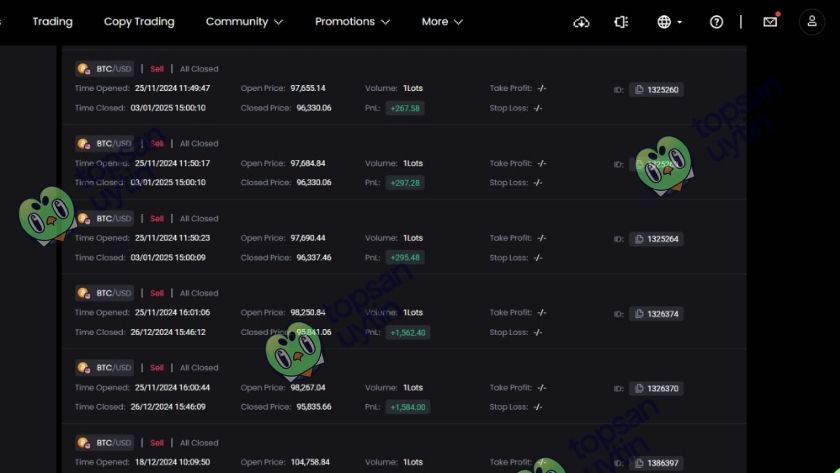Copy order ID 1325260

pos(638,90)
